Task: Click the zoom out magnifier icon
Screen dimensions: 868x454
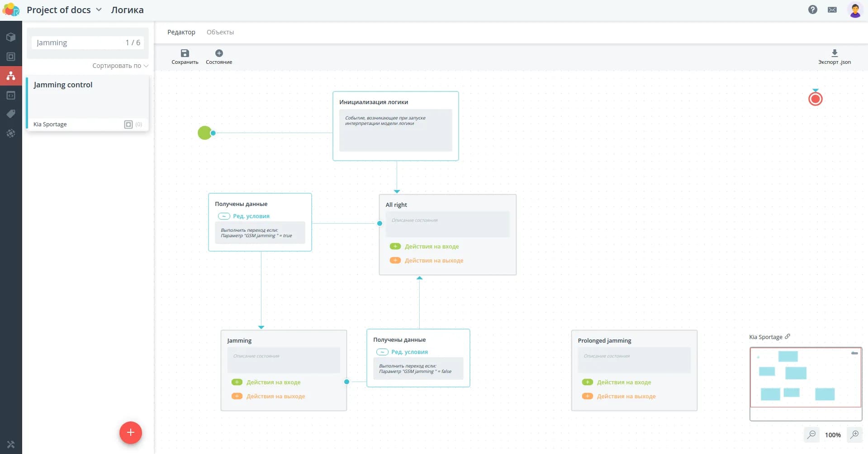Action: [x=811, y=435]
